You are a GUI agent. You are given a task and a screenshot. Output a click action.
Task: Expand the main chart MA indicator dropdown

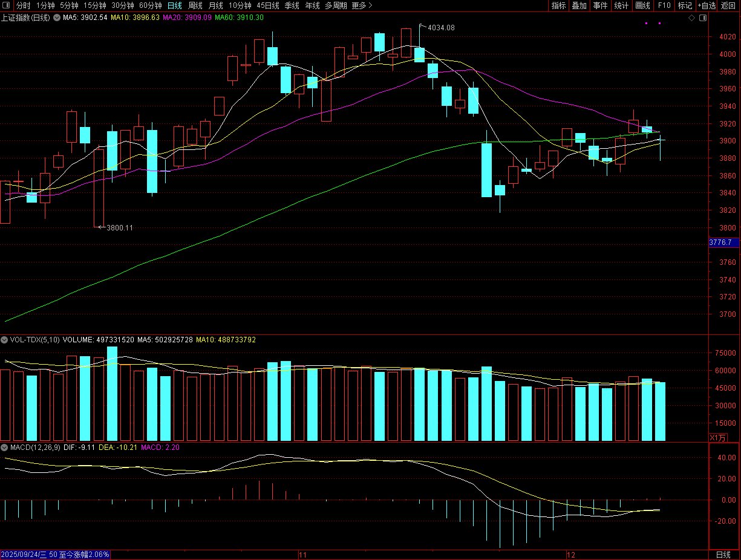pyautogui.click(x=57, y=18)
